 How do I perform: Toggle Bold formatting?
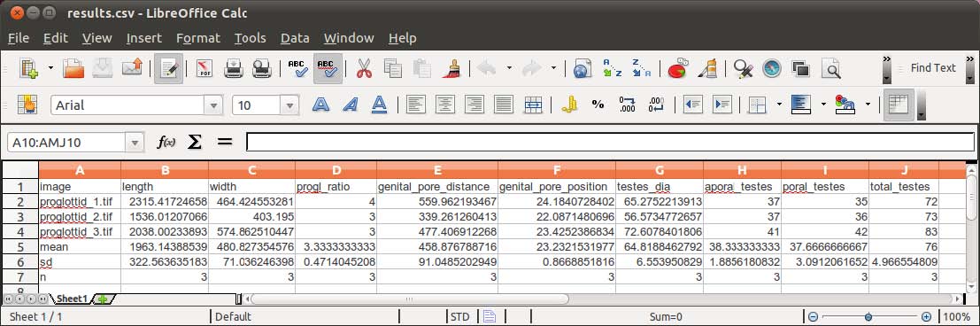tap(320, 105)
